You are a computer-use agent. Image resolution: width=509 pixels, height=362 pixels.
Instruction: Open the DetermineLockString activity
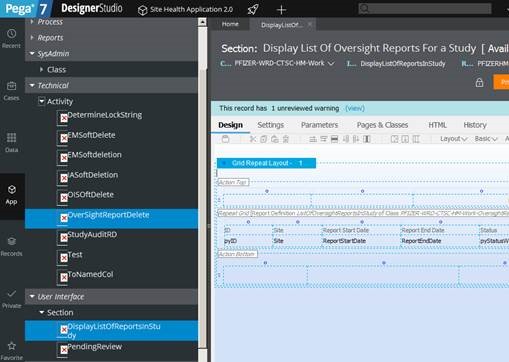105,115
